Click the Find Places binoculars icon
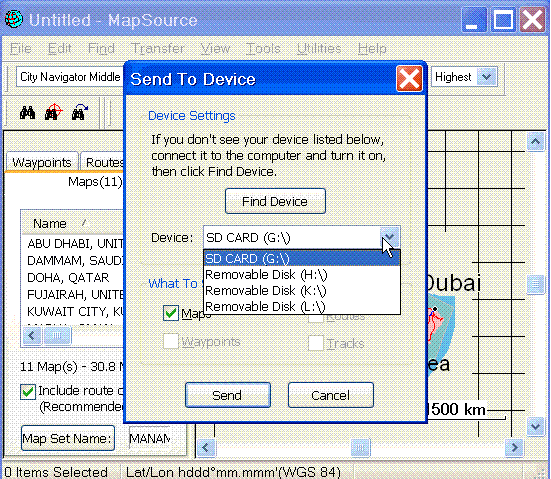 [x=27, y=113]
